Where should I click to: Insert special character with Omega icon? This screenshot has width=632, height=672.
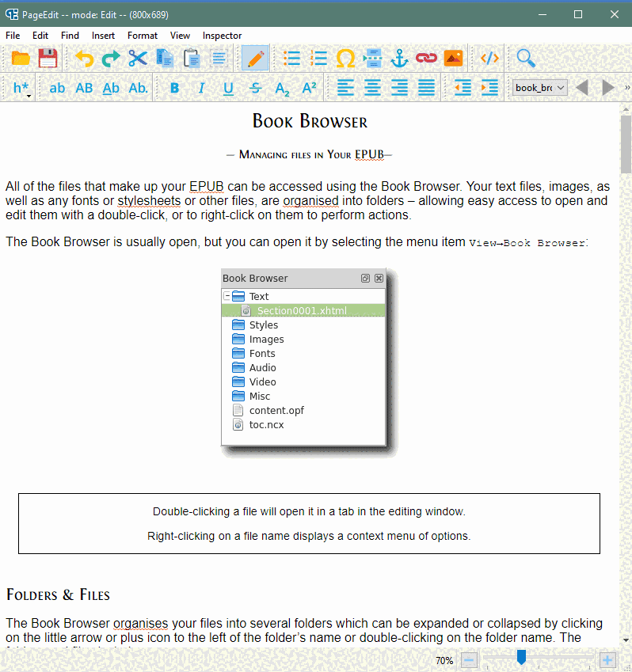click(345, 58)
